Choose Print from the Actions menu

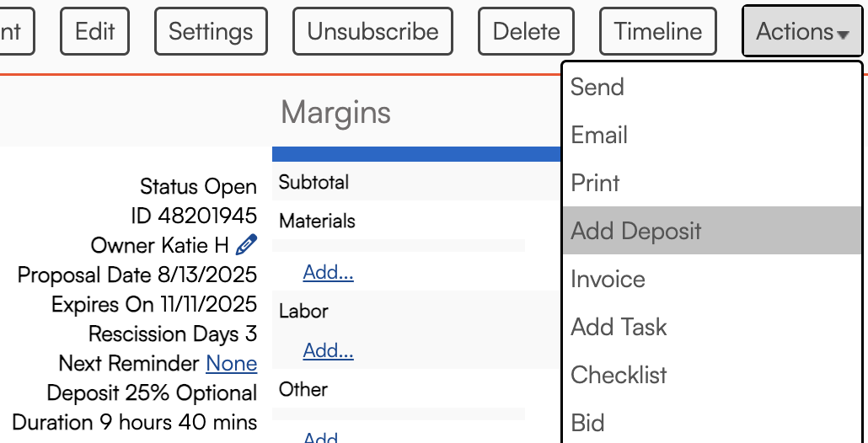pos(595,183)
